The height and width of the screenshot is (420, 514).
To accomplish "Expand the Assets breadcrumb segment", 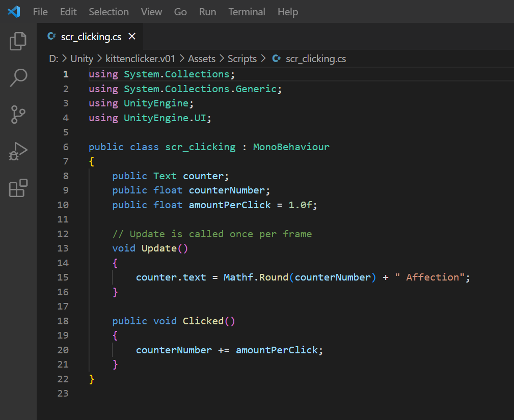I will (202, 59).
